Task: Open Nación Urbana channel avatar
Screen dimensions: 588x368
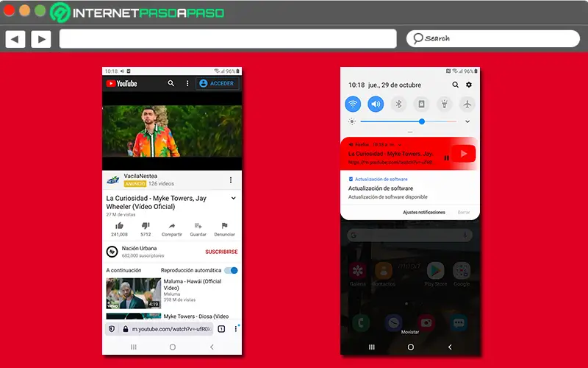Action: 112,252
